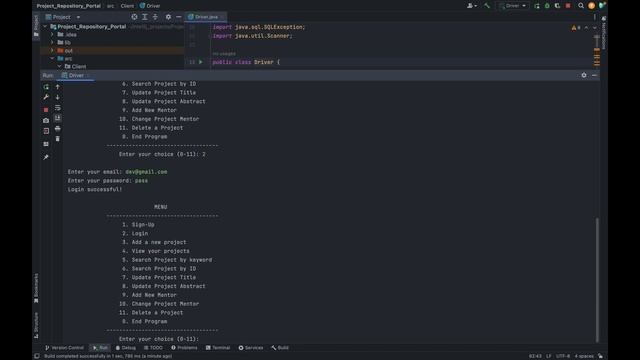Open the TODO tool window tab

click(153, 348)
